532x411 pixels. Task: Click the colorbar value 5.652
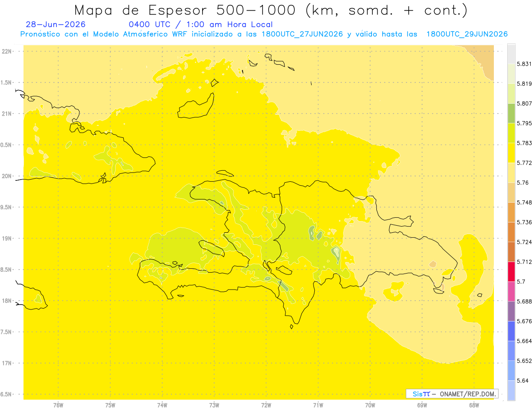click(x=524, y=361)
